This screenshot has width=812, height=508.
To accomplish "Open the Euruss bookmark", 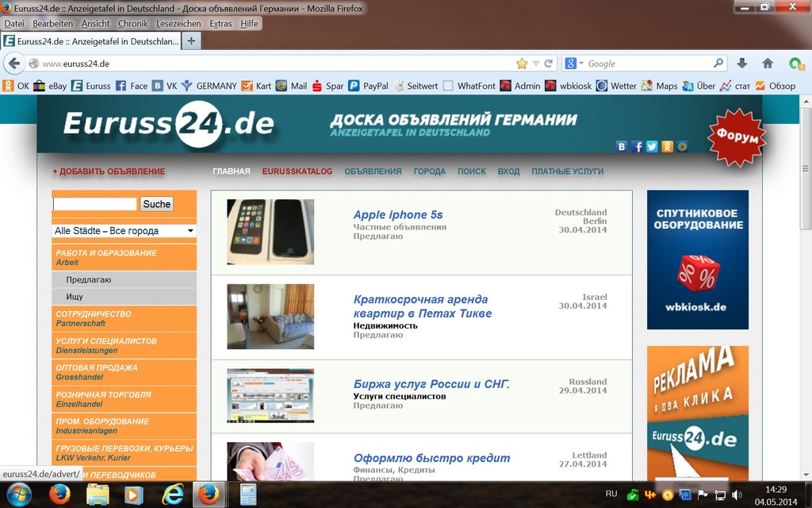I will click(91, 86).
